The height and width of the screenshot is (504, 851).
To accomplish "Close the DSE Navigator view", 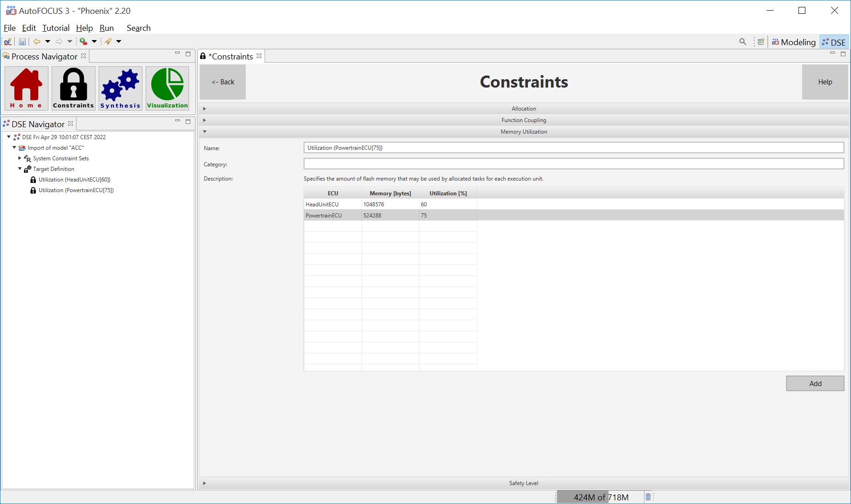I will [71, 123].
